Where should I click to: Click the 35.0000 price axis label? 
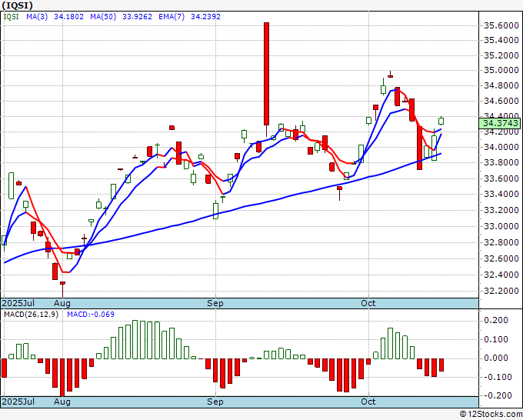click(501, 71)
